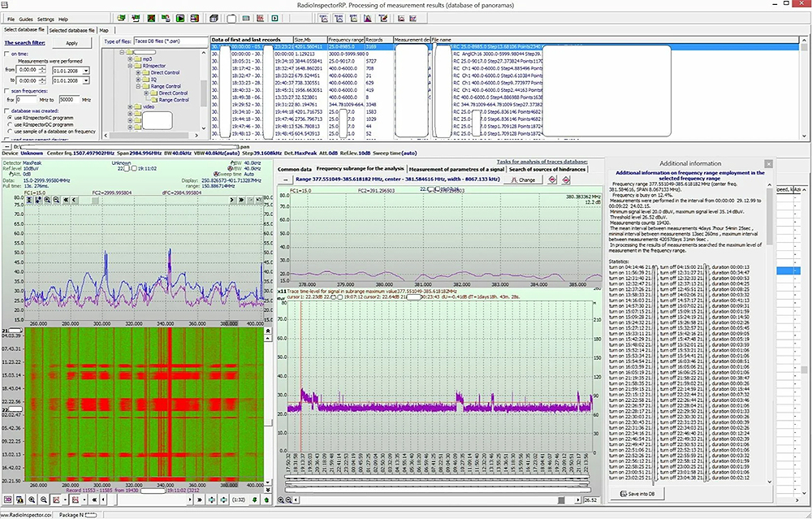The height and width of the screenshot is (519, 812).
Task: Enable the 'scan frequencies' checkbox
Action: (x=7, y=90)
